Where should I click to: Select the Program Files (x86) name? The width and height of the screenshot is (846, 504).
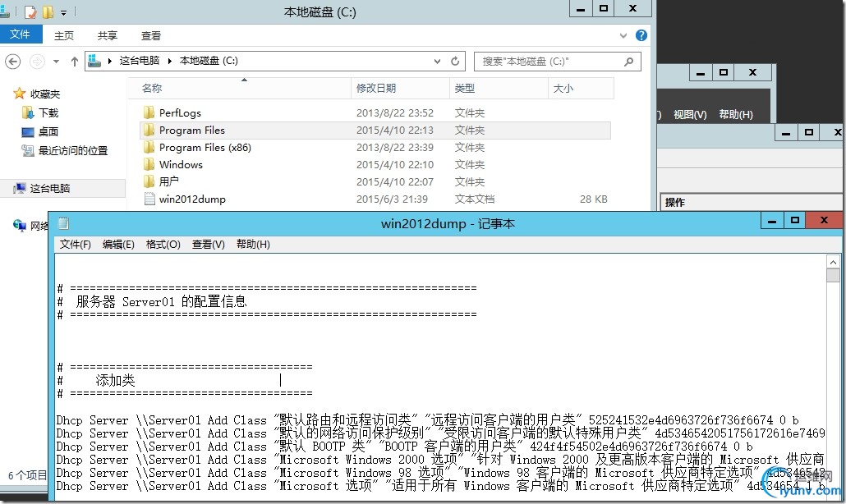point(205,147)
